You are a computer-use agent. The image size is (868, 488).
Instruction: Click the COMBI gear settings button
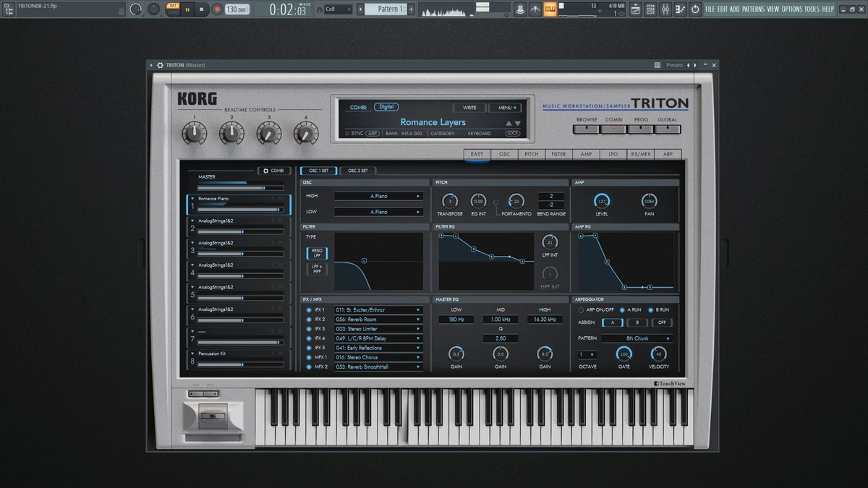274,171
